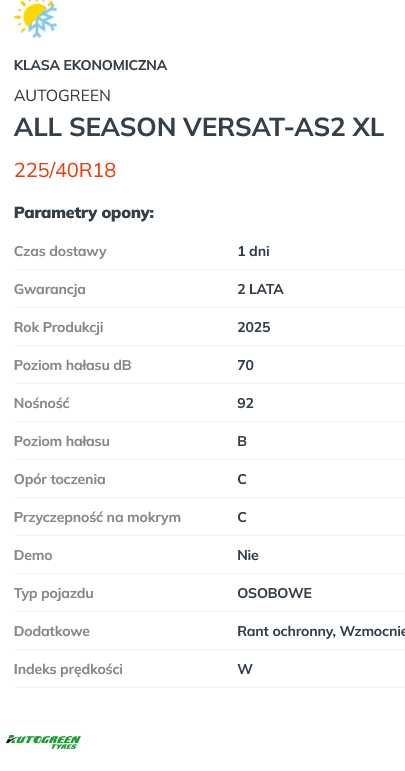The image size is (405, 771).
Task: Click the ALL SEASON VERSAT-AS2 XL title
Action: (199, 127)
